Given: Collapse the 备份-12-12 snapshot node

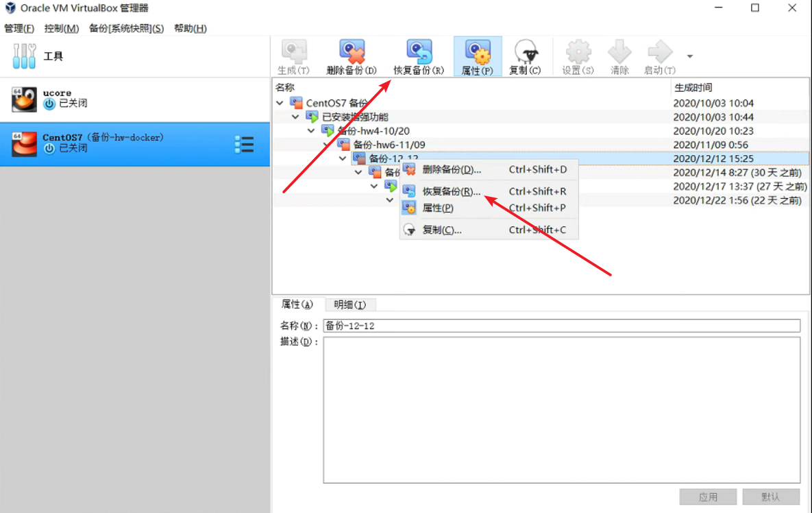Looking at the screenshot, I should click(343, 158).
